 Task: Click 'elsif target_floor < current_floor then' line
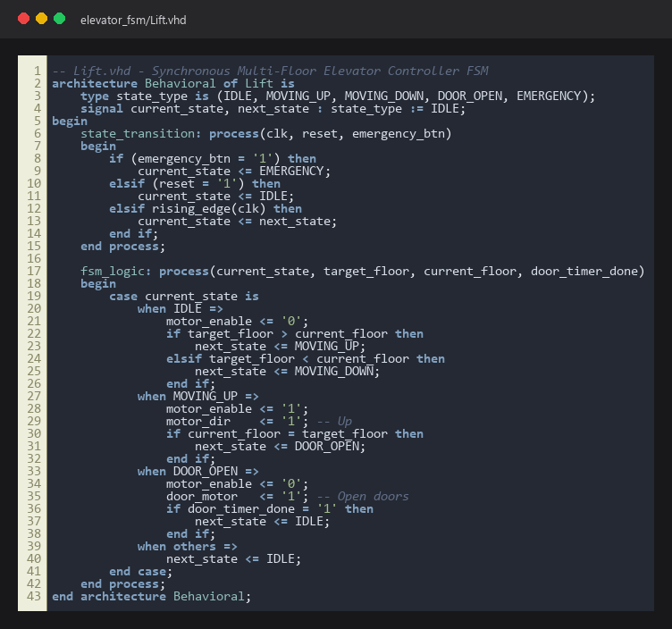tap(305, 358)
